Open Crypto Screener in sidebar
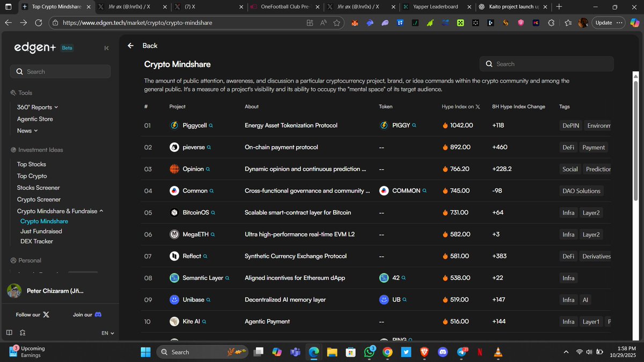Screen dimensions: 644x362 [39, 200]
